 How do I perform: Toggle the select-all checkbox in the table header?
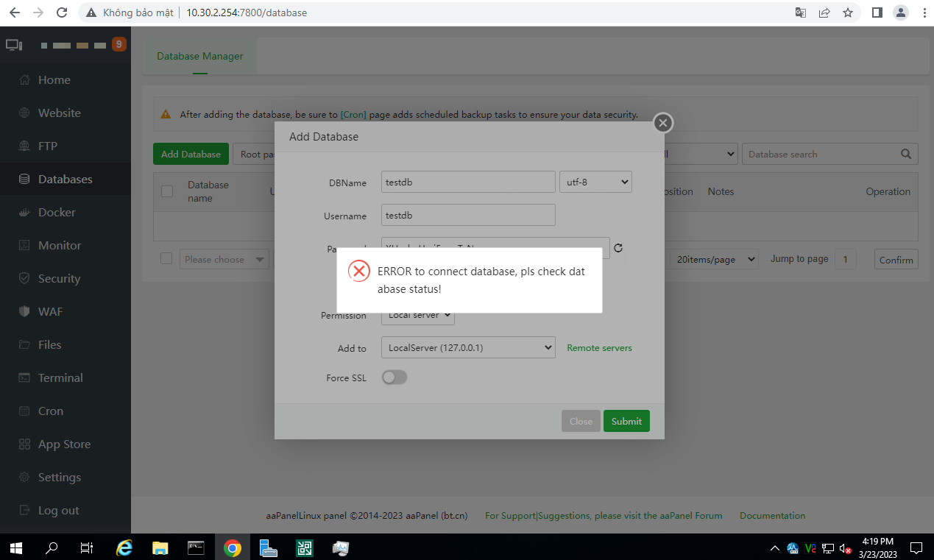(x=167, y=191)
